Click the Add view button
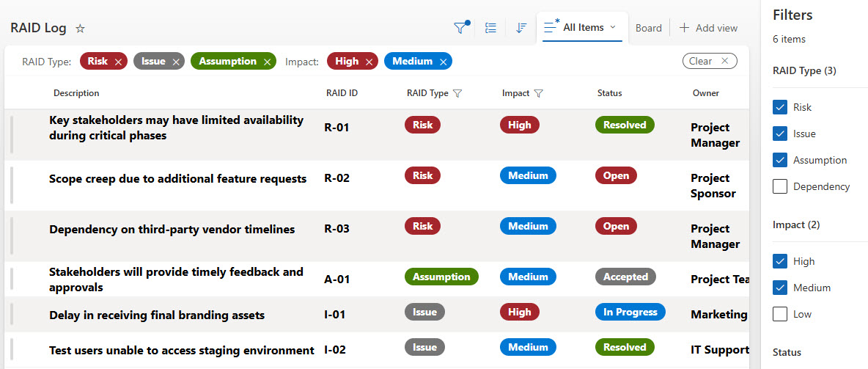The image size is (868, 369). click(x=708, y=28)
